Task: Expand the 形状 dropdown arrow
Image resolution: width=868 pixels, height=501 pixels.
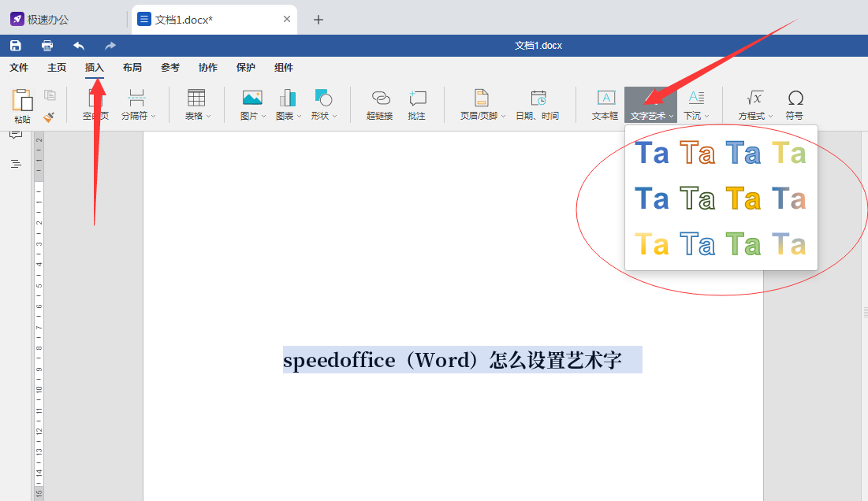Action: [334, 116]
